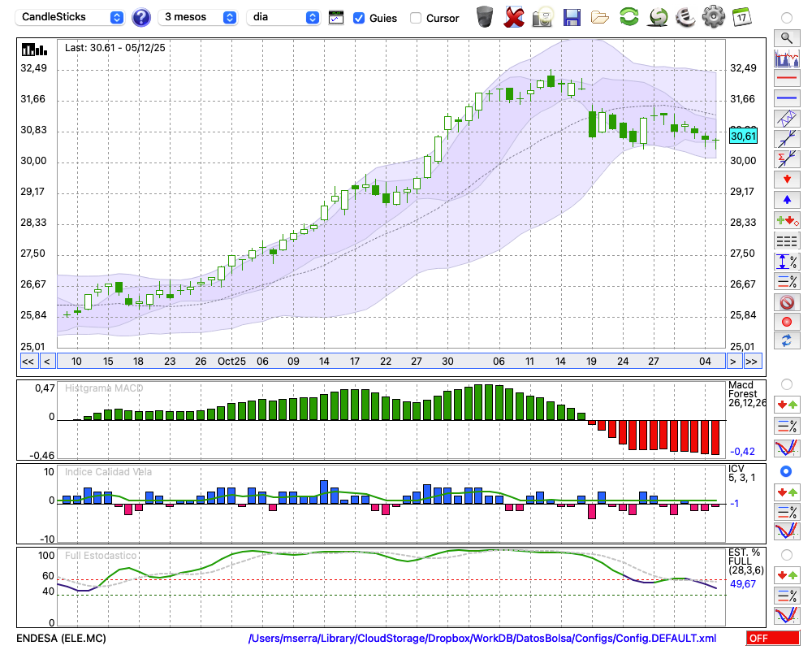The image size is (812, 650).
Task: Open the dia interval dropdown
Action: click(x=283, y=17)
